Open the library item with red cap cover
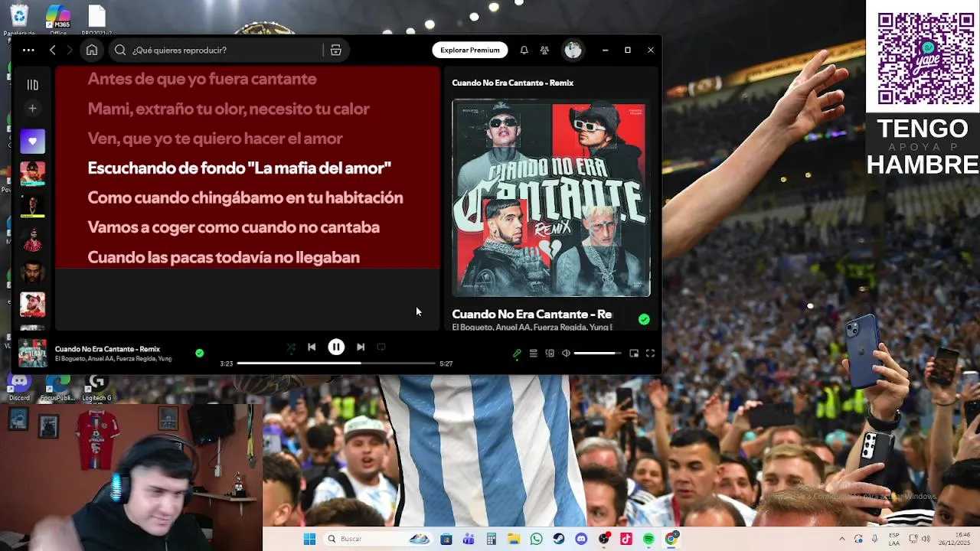 (32, 305)
